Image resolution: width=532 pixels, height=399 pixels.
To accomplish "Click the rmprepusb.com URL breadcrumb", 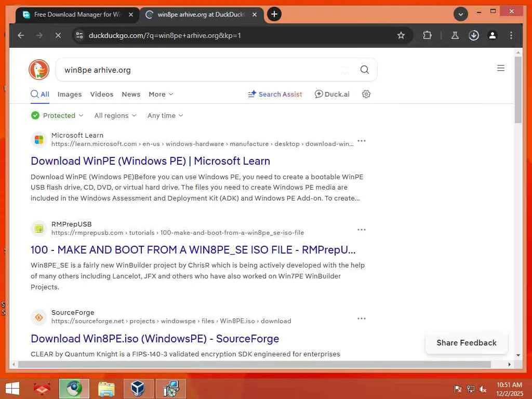I will click(x=178, y=233).
